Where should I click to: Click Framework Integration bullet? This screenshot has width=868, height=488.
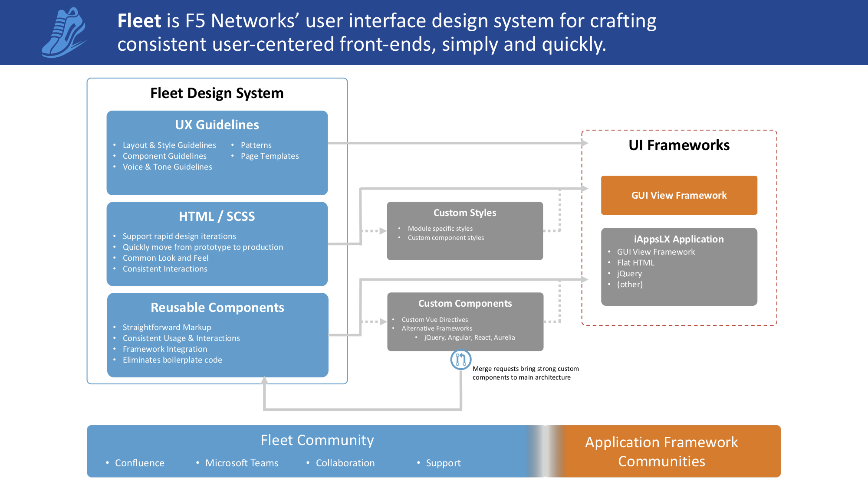pyautogui.click(x=165, y=349)
